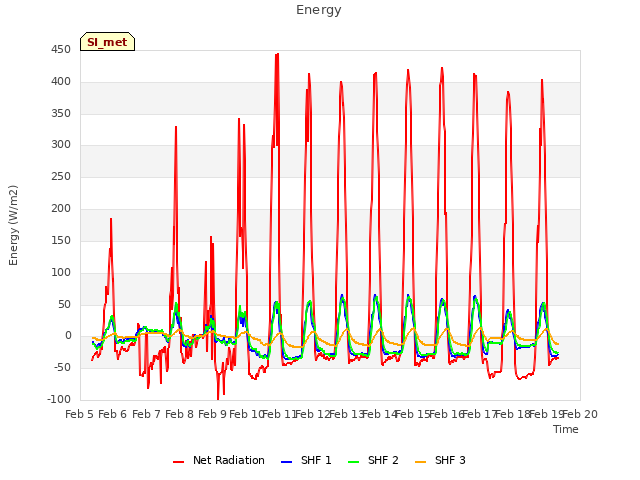Click the Net Radiation dip to -100 on Feb 9

pos(218,398)
